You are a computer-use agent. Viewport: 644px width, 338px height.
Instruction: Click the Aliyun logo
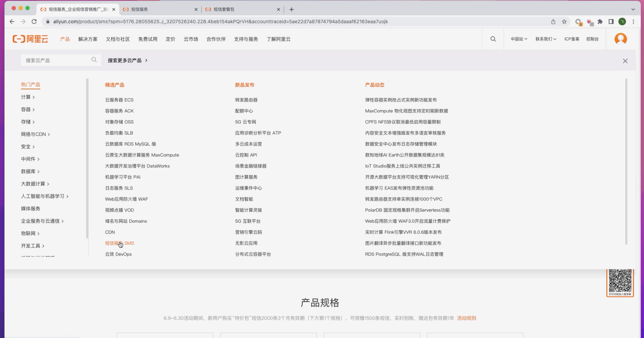(30, 39)
